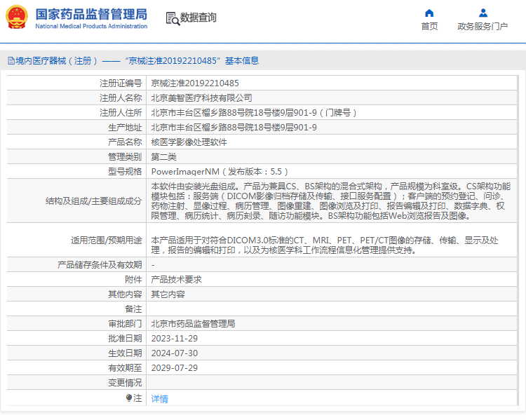Click the 生产地址 address value
526x420 pixels.
234,128
